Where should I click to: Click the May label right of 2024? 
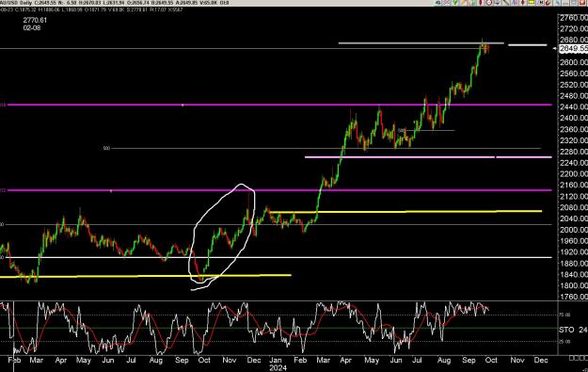372,360
